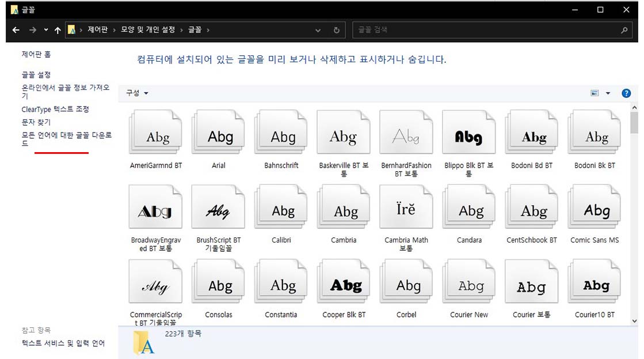Image resolution: width=644 pixels, height=359 pixels.
Task: Click the blue help question mark icon
Action: (x=626, y=93)
